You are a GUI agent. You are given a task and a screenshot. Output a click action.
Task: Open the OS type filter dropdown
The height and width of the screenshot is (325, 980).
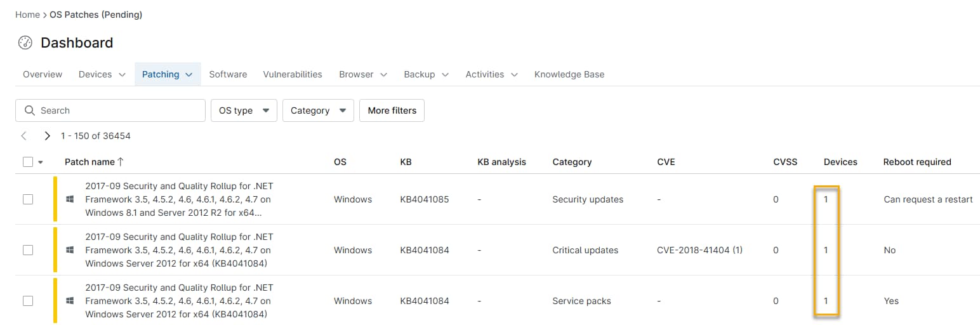pos(244,110)
